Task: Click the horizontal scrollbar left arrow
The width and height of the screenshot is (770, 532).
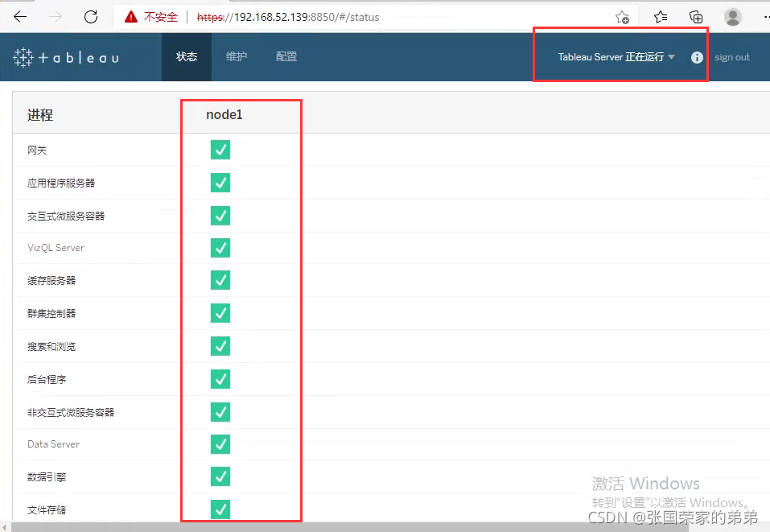Action: click(x=4, y=527)
